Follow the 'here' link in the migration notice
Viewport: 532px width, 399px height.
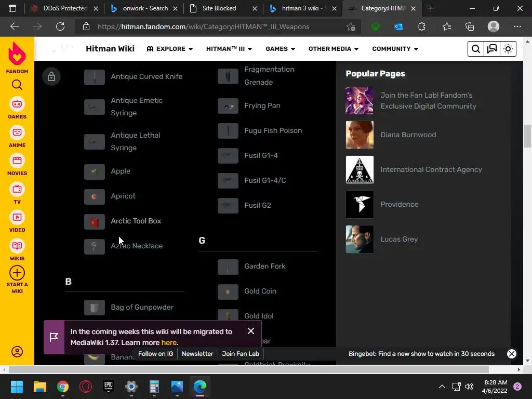169,342
